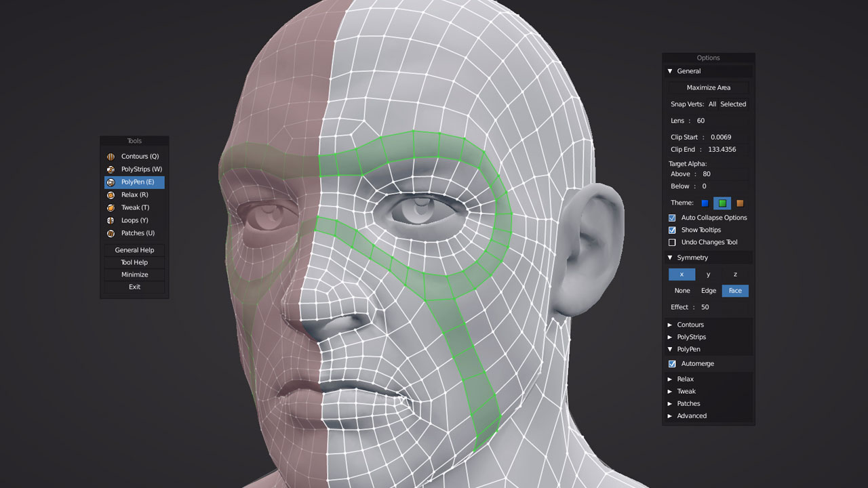The image size is (868, 488).
Task: Activate the Tweak tool icon
Action: pyautogui.click(x=111, y=207)
